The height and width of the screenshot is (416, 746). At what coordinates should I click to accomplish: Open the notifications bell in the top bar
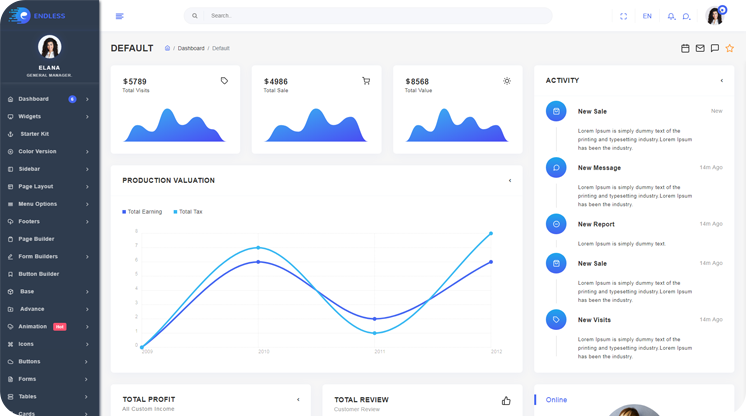point(671,16)
